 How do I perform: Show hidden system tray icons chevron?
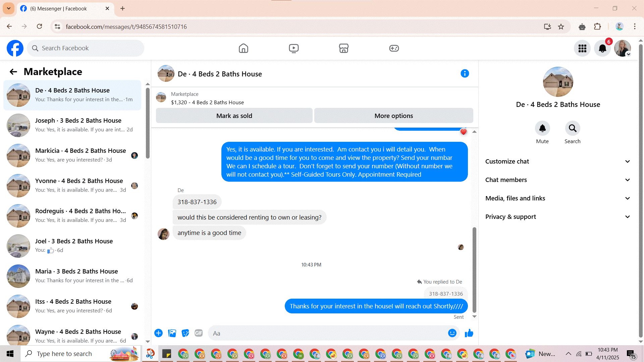click(x=568, y=354)
